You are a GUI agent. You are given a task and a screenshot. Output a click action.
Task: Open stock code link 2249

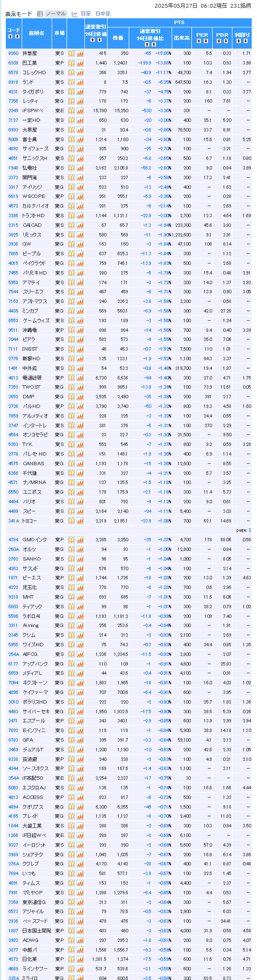(13, 111)
